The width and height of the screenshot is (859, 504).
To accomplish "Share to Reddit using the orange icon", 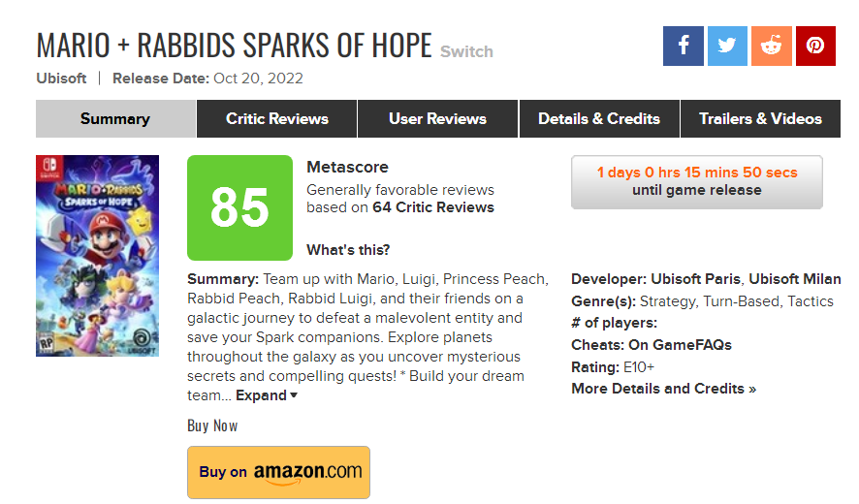I will 772,46.
